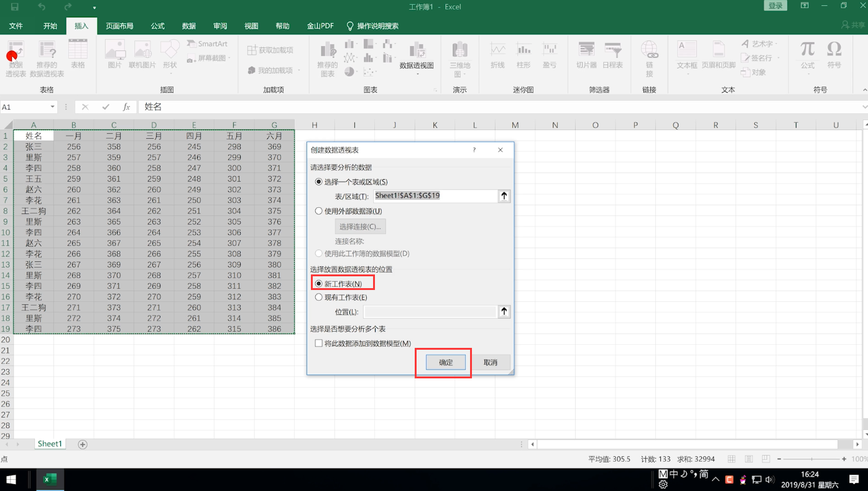The height and width of the screenshot is (491, 868).
Task: Click the Excel icon in the taskbar
Action: coord(50,480)
